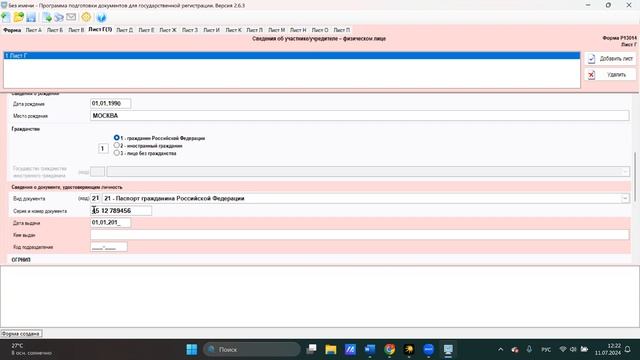Click the open folder toolbar icon

pos(19,17)
